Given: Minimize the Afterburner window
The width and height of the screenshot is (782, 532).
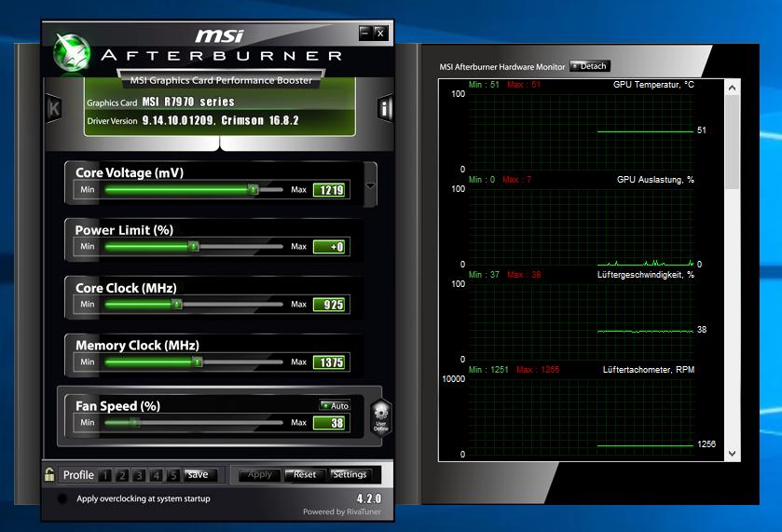Looking at the screenshot, I should coord(365,33).
